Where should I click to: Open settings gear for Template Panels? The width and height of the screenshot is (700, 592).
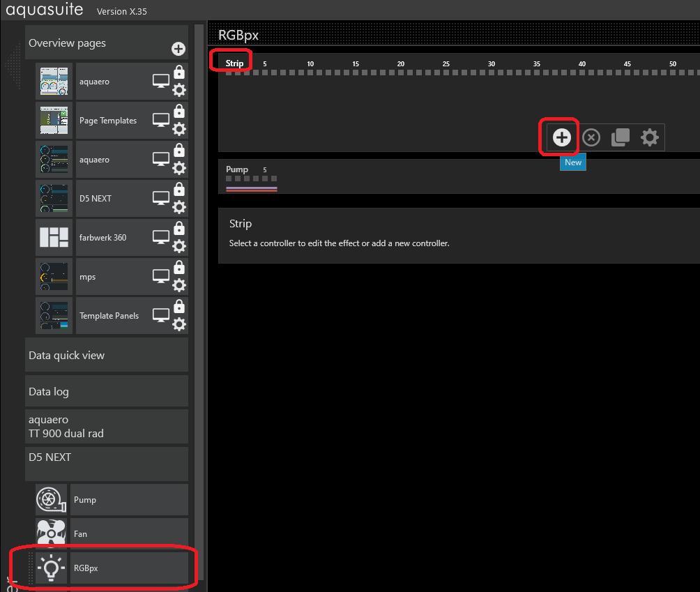tap(179, 324)
